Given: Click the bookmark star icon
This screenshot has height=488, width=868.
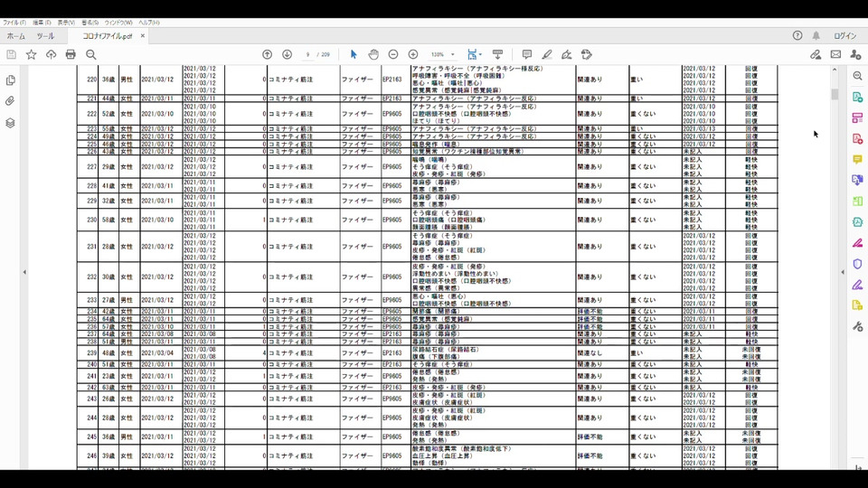Looking at the screenshot, I should (x=31, y=54).
